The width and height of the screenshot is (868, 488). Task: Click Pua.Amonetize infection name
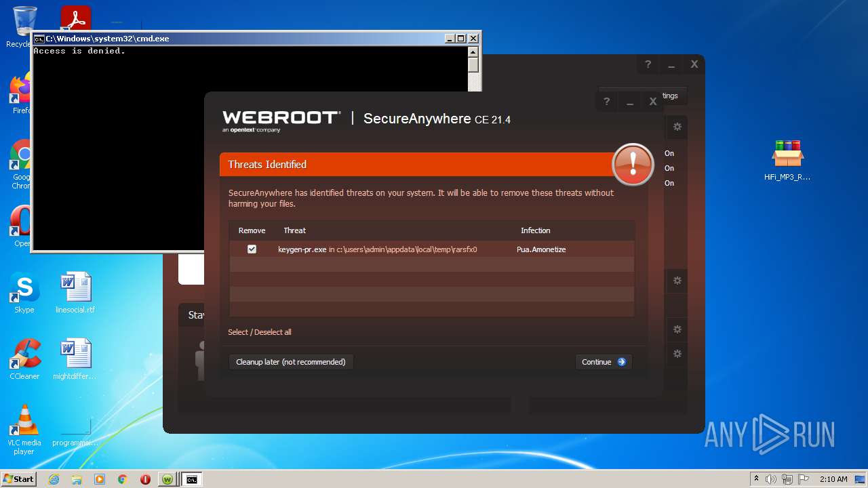tap(541, 249)
